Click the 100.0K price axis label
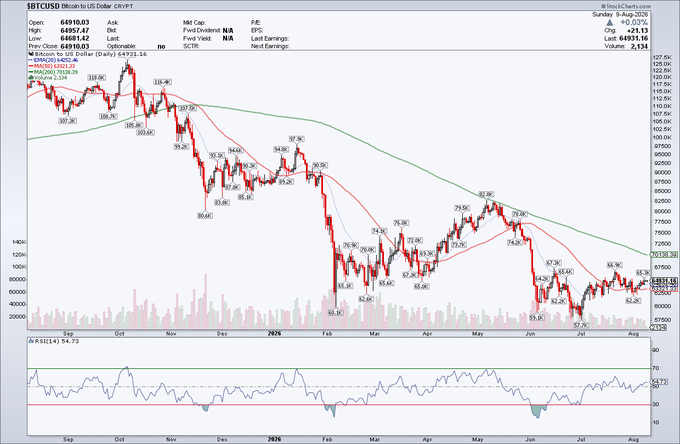Screen dimensions: 680x444 tap(663, 137)
